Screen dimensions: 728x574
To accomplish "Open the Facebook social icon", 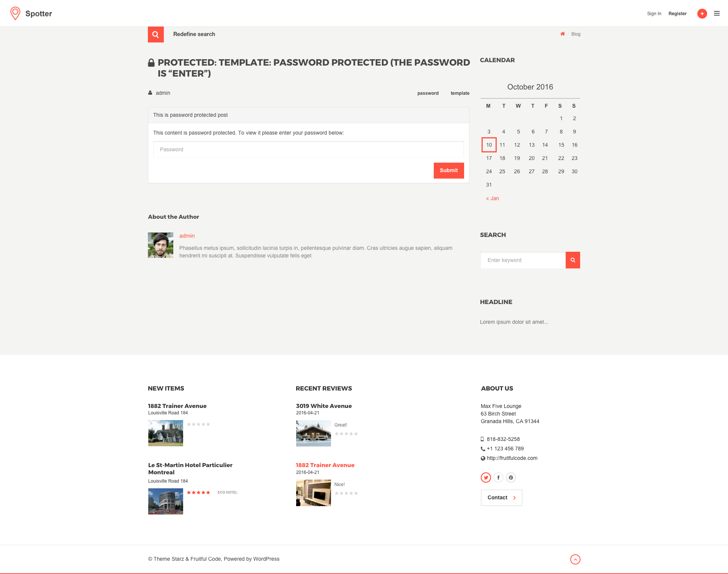I will click(498, 478).
